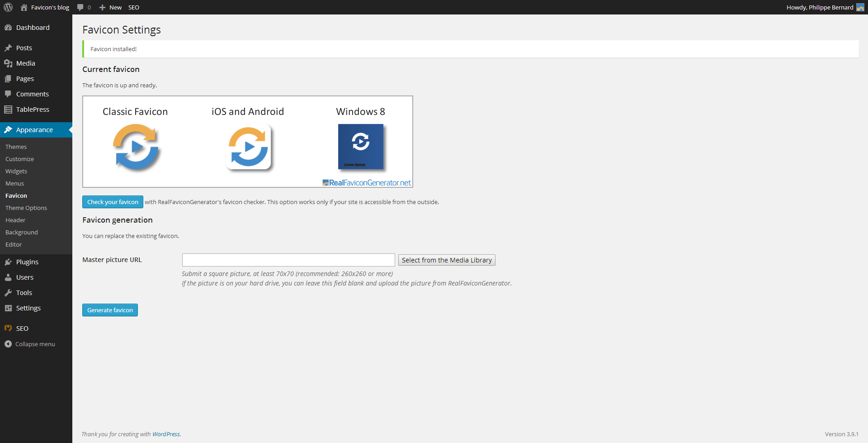Open the Settings sliders icon in sidebar

pyautogui.click(x=8, y=308)
